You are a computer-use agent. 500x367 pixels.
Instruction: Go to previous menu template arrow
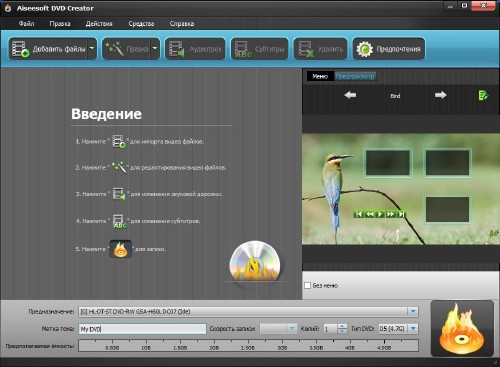click(x=350, y=95)
